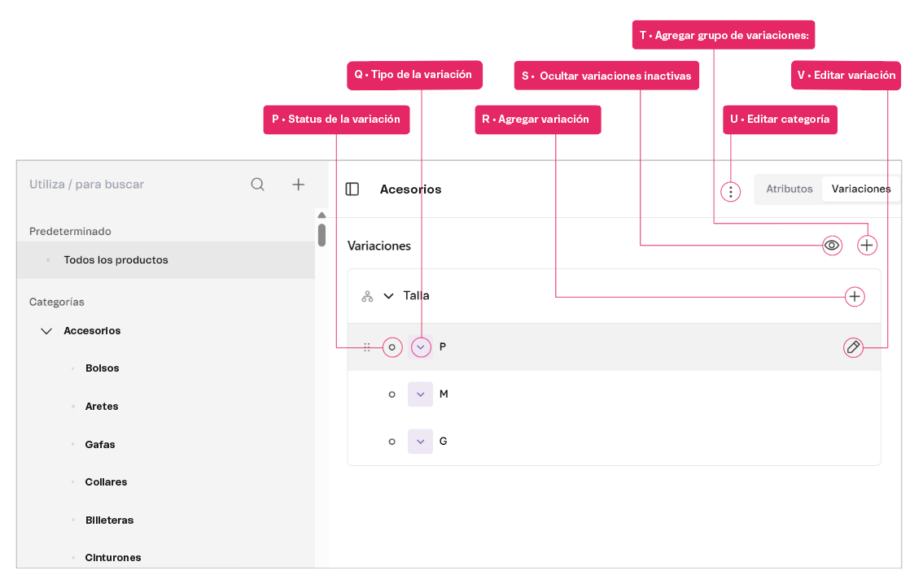Collapse the Talla variation group chevron
923x588 pixels.
click(388, 297)
